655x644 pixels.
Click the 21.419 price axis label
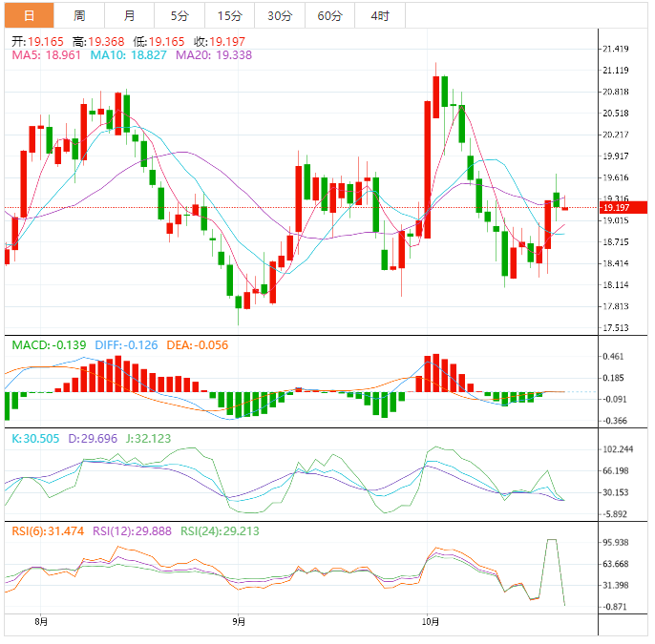(616, 49)
